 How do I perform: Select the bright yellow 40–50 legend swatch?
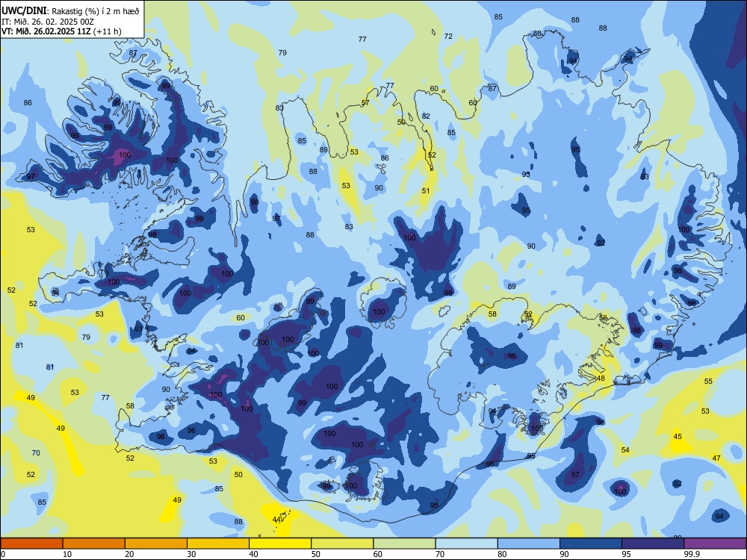[x=280, y=544]
